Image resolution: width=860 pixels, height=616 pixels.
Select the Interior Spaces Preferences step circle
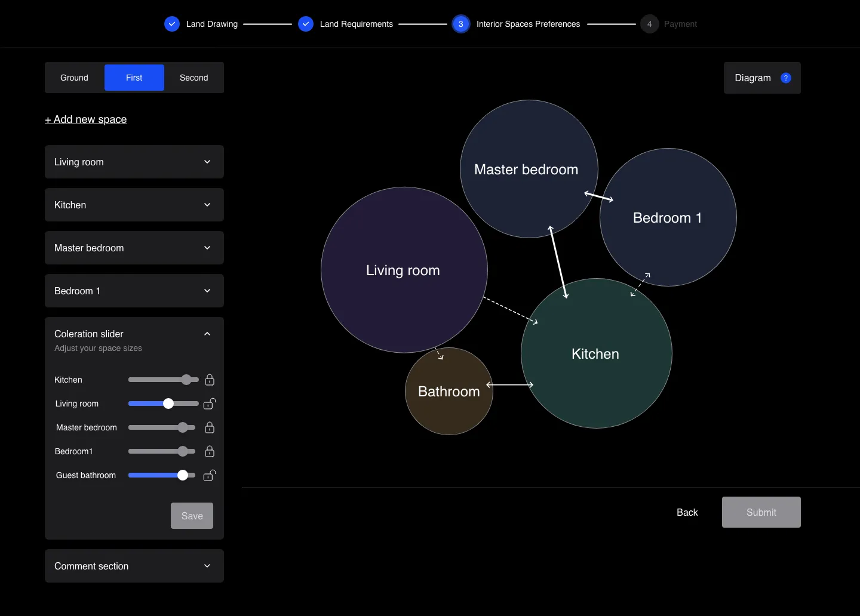[x=461, y=24]
